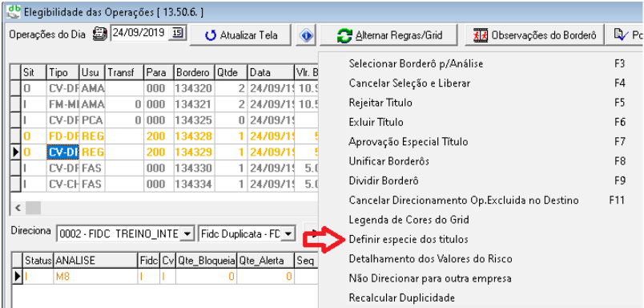Image resolution: width=644 pixels, height=308 pixels.
Task: Expand the 0002 - FIDC TREINO dropdown
Action: pos(187,234)
